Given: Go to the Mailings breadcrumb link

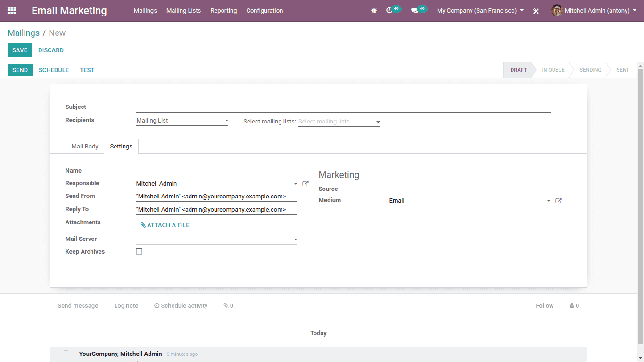Looking at the screenshot, I should point(24,33).
